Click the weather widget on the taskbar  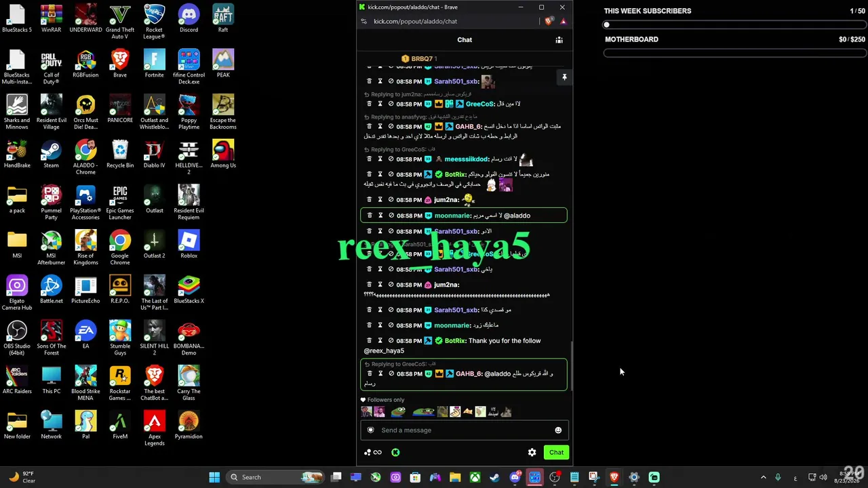coord(22,477)
